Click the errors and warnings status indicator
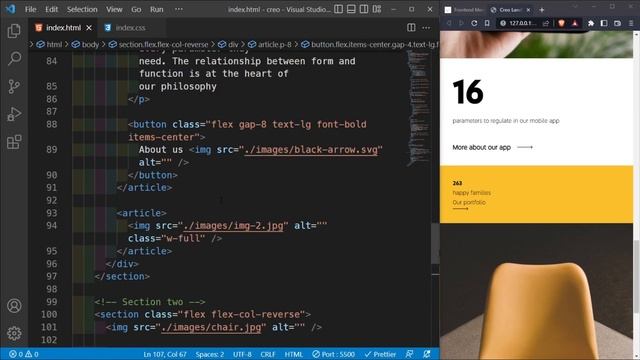The height and width of the screenshot is (360, 640). (24, 354)
